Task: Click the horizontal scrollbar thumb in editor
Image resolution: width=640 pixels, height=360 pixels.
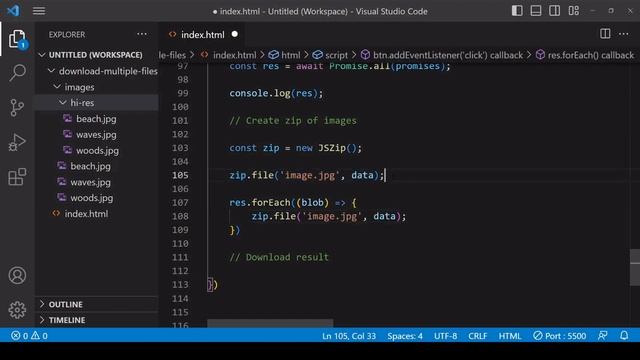Action: click(x=270, y=323)
